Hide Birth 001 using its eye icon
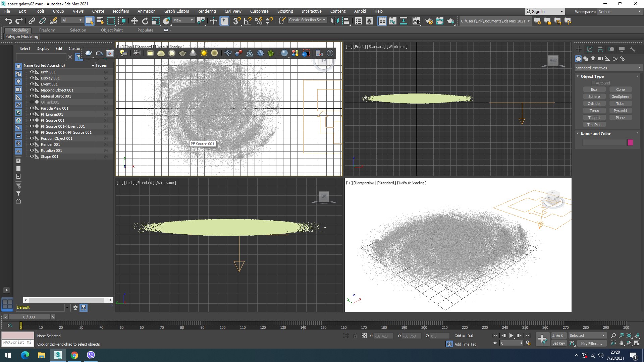This screenshot has width=644, height=362. coord(32,72)
